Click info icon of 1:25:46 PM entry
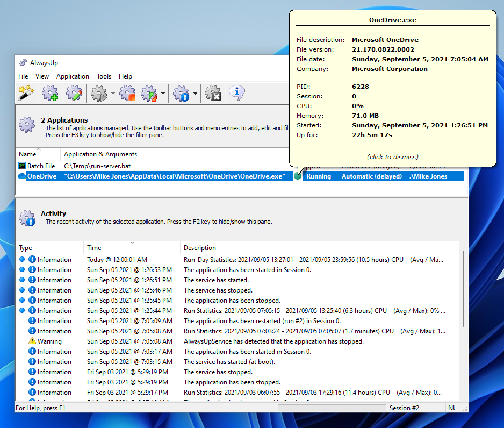 coord(32,290)
